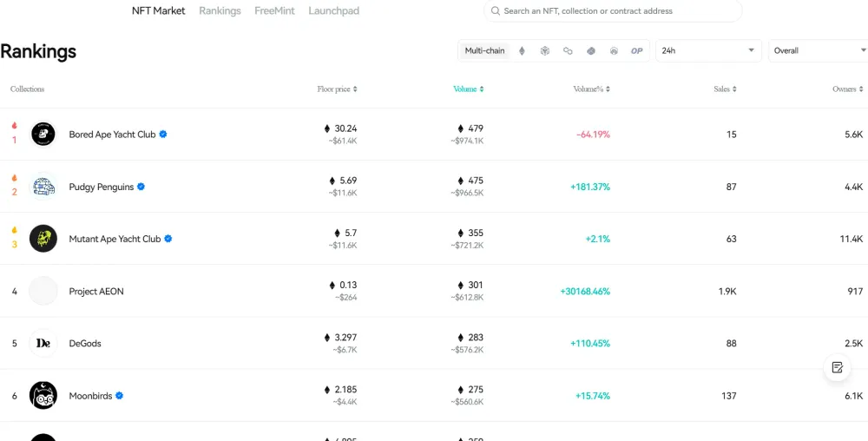
Task: Filter rankings by the Ethereum chain icon
Action: (522, 51)
